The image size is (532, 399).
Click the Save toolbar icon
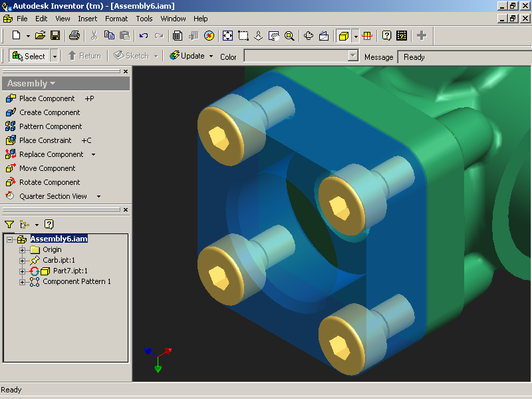55,35
